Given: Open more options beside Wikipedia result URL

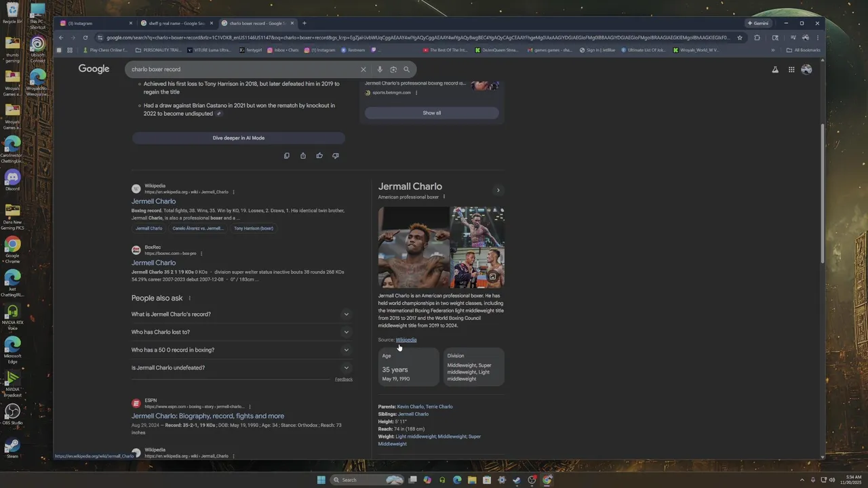Looking at the screenshot, I should (x=233, y=192).
